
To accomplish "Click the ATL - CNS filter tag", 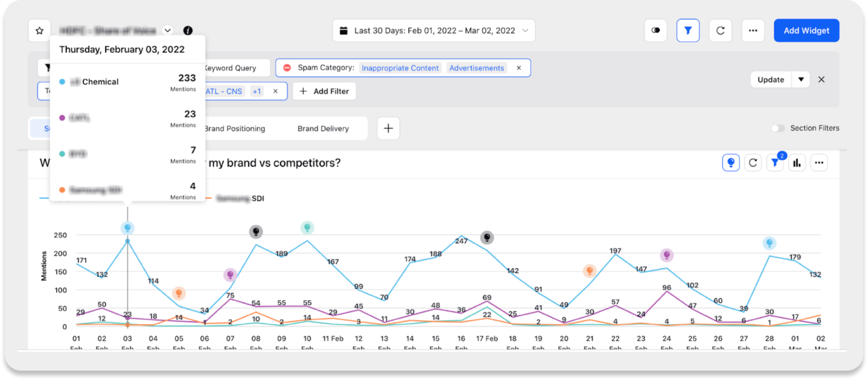I will point(224,91).
